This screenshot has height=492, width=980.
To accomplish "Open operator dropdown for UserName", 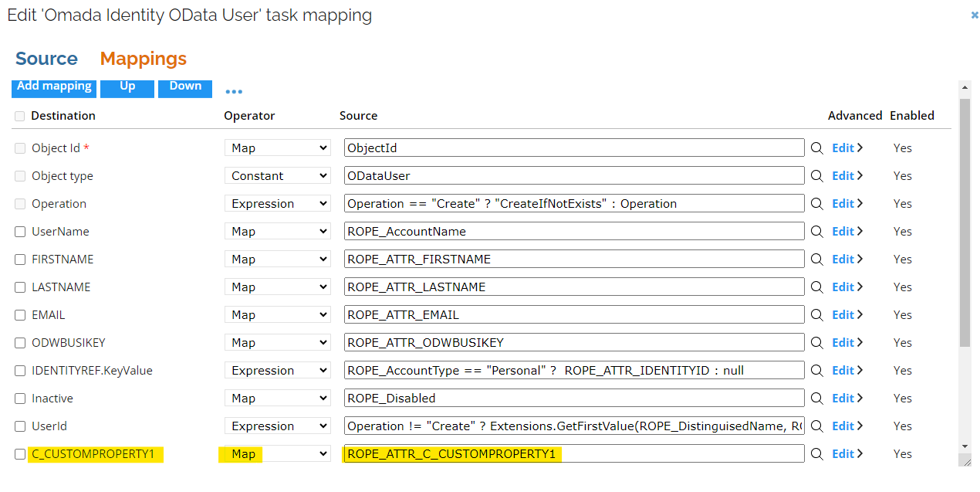I will click(x=278, y=232).
